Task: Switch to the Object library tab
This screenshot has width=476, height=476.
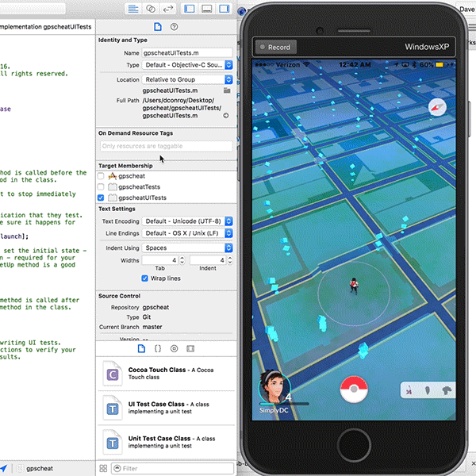Action: [x=174, y=348]
